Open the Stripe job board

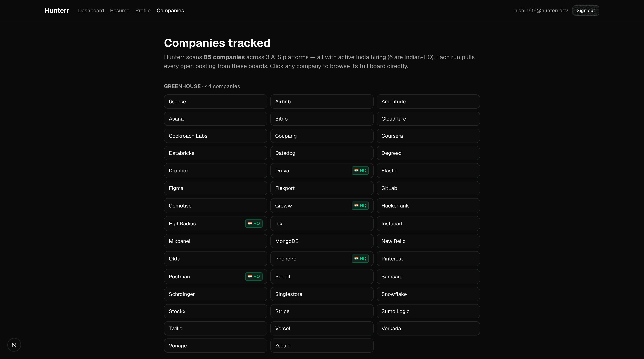(322, 311)
